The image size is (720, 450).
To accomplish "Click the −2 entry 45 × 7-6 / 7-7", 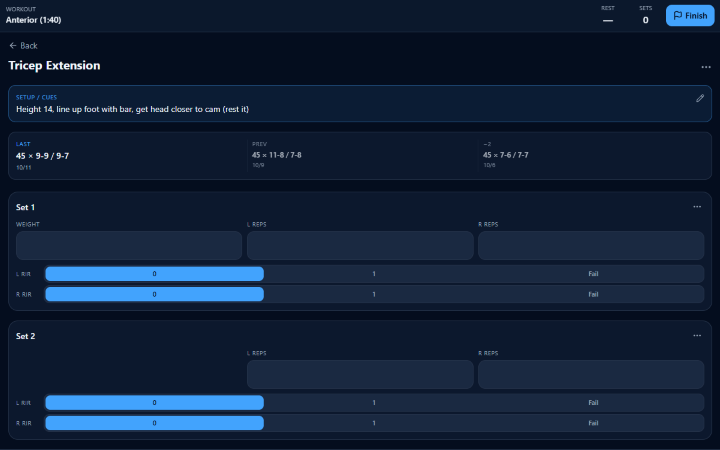I will coord(506,155).
